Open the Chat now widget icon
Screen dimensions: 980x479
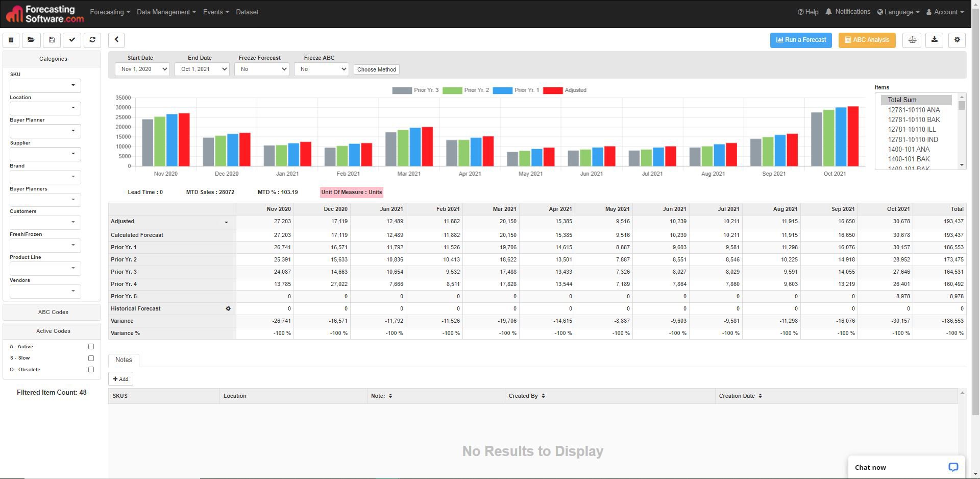tap(953, 467)
